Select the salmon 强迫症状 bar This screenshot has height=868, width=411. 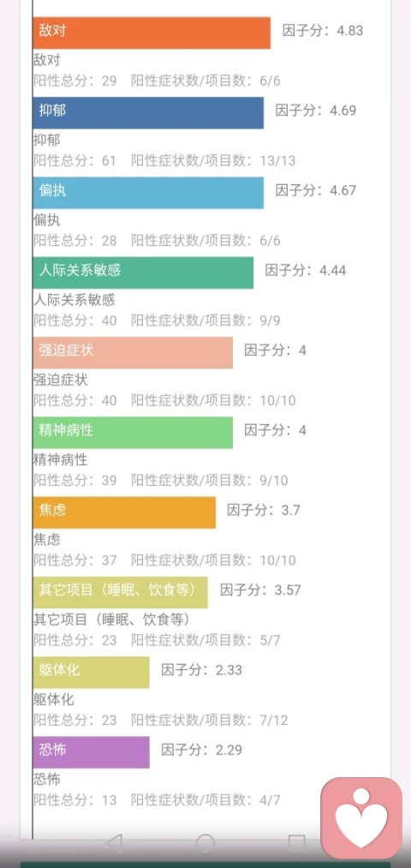(133, 353)
